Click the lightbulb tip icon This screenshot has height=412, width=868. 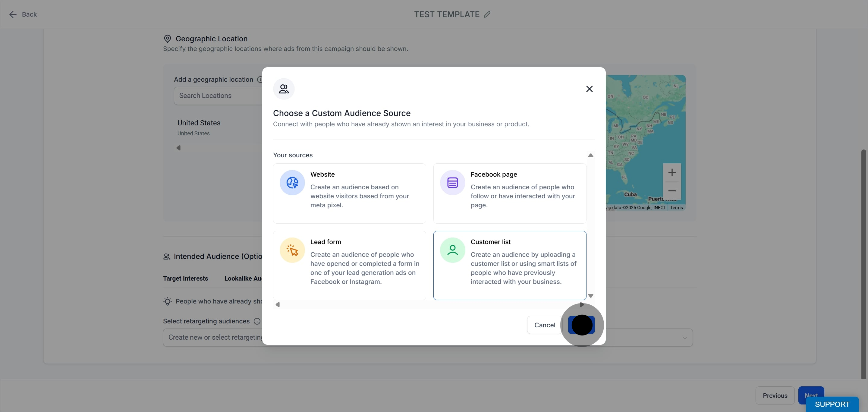click(x=168, y=301)
